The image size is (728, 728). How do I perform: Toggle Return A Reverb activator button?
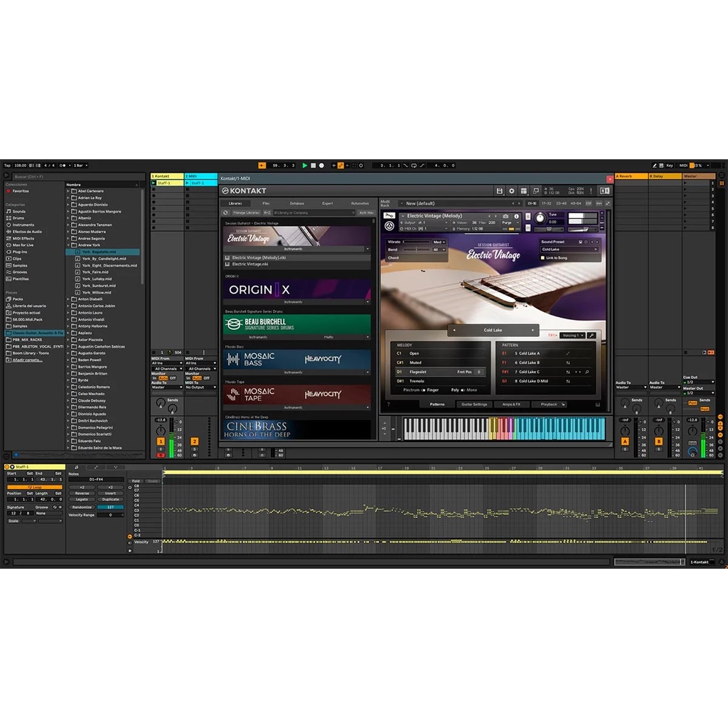click(x=625, y=441)
